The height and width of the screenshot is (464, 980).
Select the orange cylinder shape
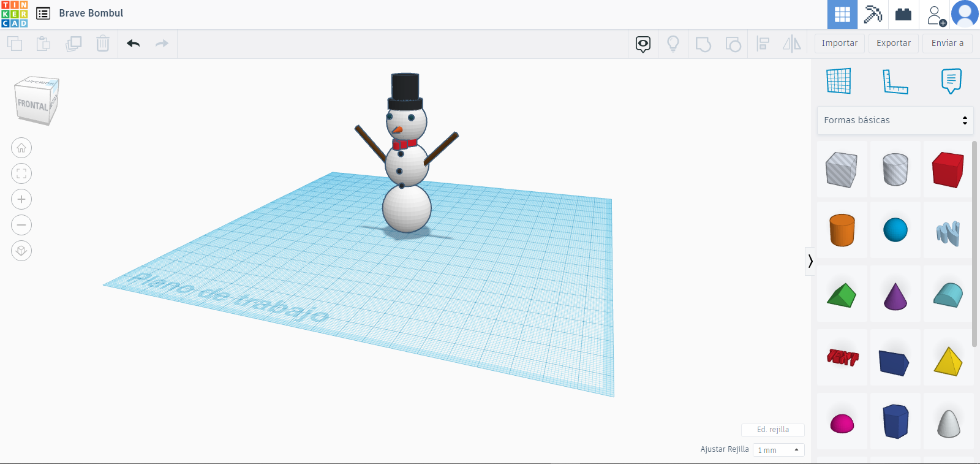(x=842, y=230)
